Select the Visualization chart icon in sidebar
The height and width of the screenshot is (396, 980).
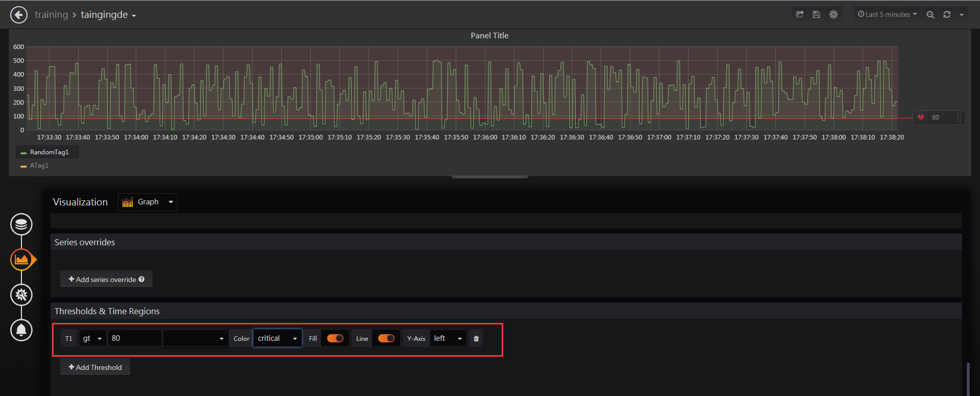pyautogui.click(x=21, y=260)
